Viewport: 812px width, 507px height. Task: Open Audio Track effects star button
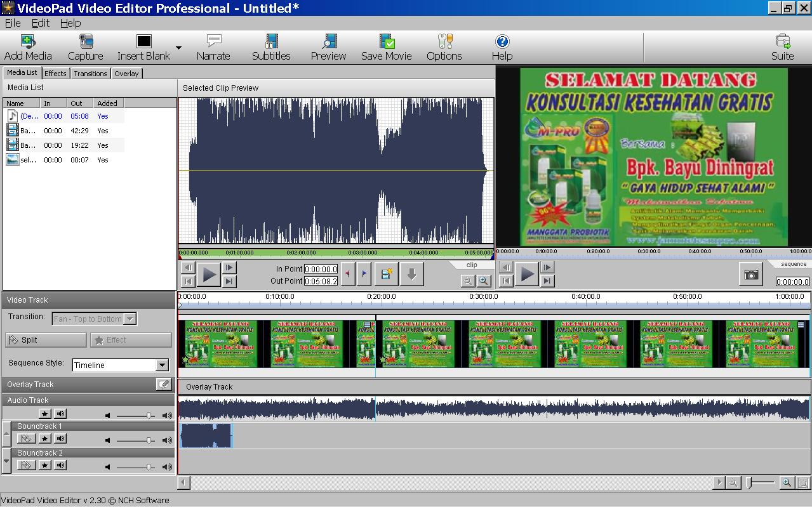(x=44, y=414)
